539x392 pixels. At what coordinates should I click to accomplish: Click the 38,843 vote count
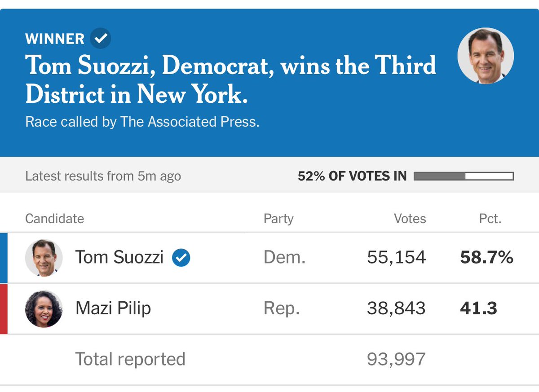[396, 308]
